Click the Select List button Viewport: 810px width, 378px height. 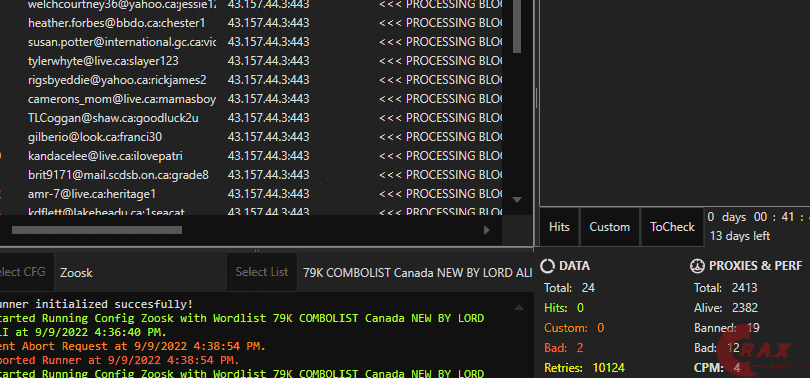[262, 272]
